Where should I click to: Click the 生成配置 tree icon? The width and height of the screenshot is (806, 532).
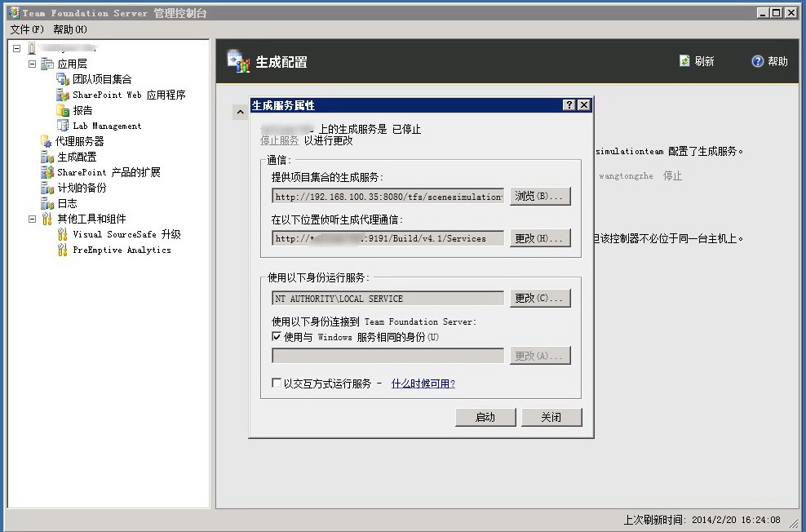pos(47,157)
